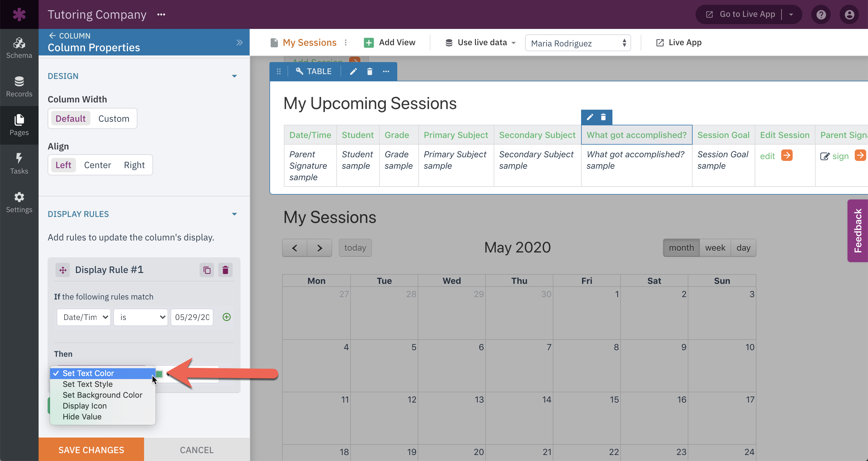Switch calendar to month view
Viewport: 868px width, 461px height.
point(681,248)
